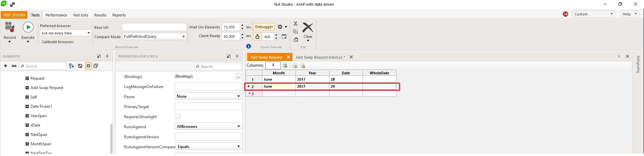Click the add data column icon

point(295,66)
